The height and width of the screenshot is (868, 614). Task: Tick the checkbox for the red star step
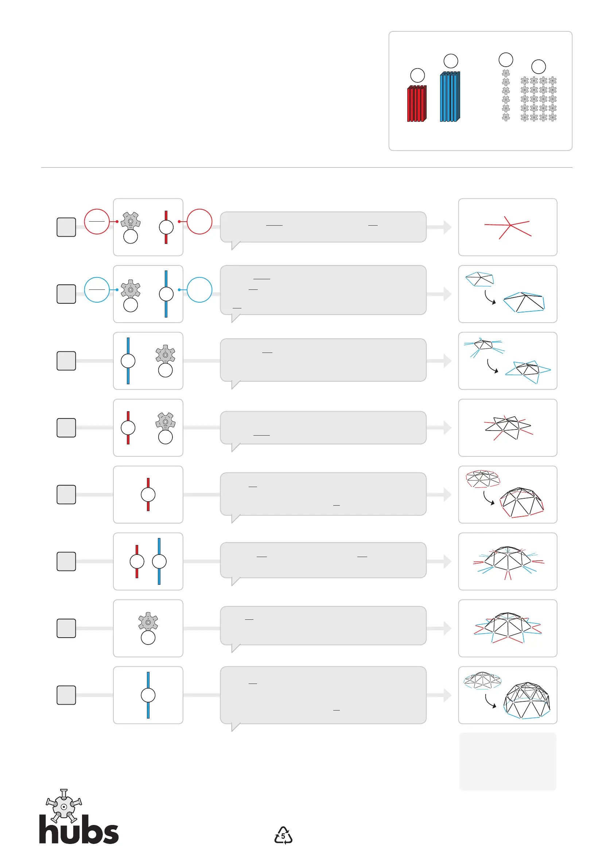click(66, 227)
